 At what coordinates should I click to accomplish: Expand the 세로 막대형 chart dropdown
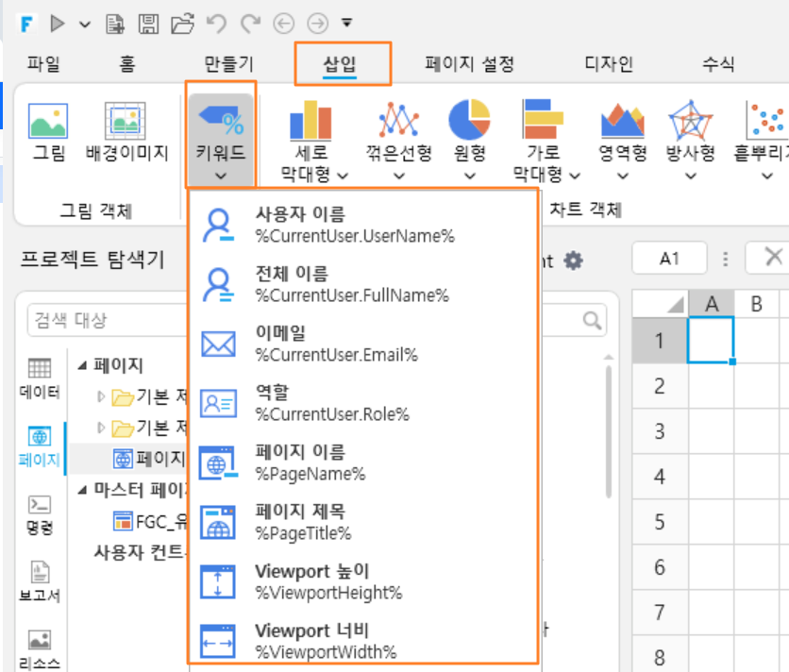coord(313,140)
